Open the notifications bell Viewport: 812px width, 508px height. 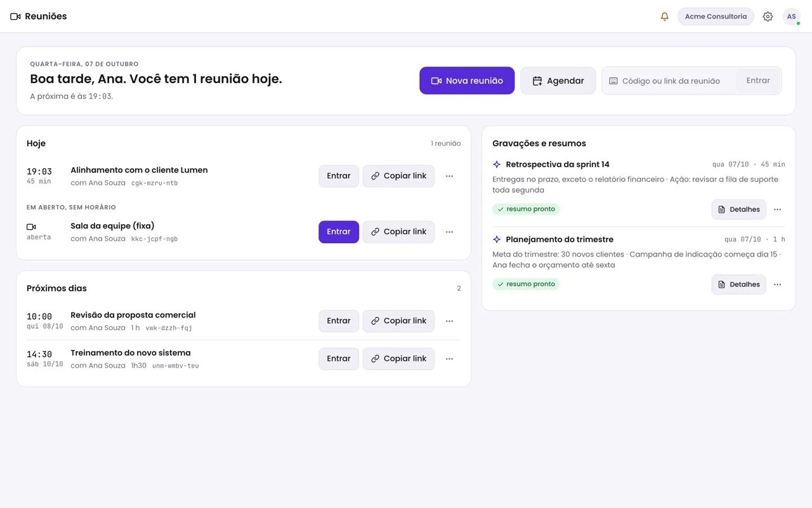665,17
